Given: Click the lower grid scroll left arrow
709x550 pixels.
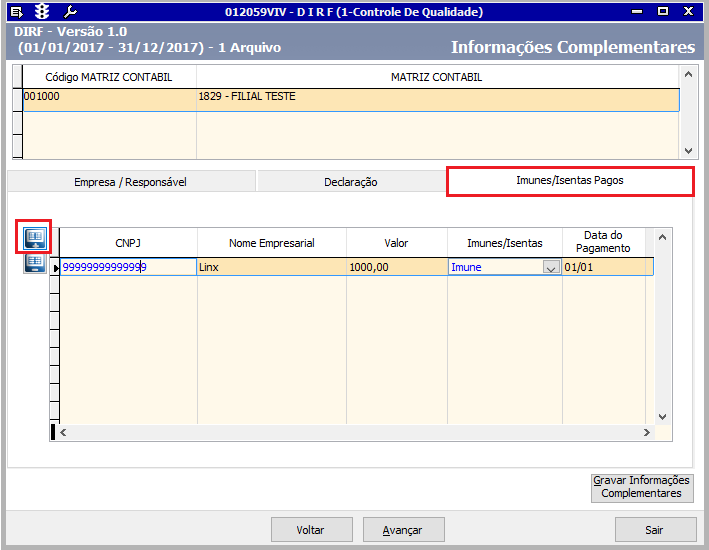Looking at the screenshot, I should point(63,432).
